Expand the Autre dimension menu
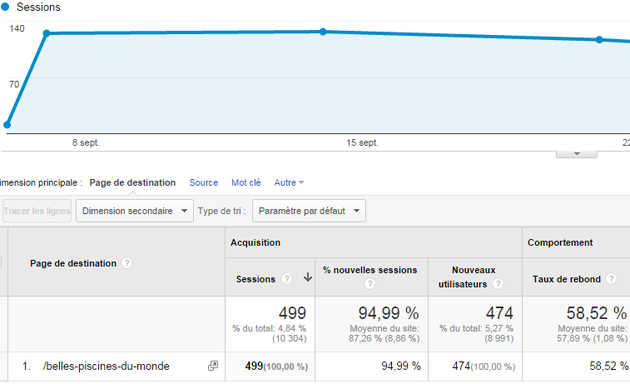 click(x=289, y=183)
